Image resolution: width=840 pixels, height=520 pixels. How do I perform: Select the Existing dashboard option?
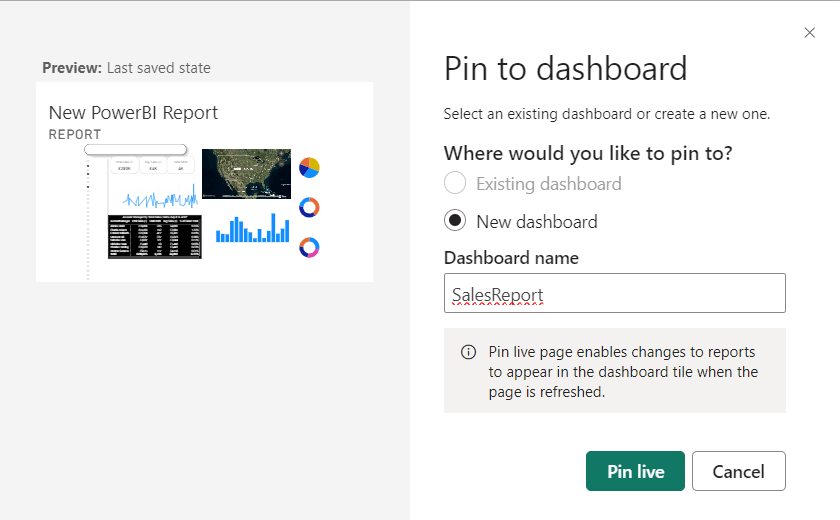pos(455,183)
